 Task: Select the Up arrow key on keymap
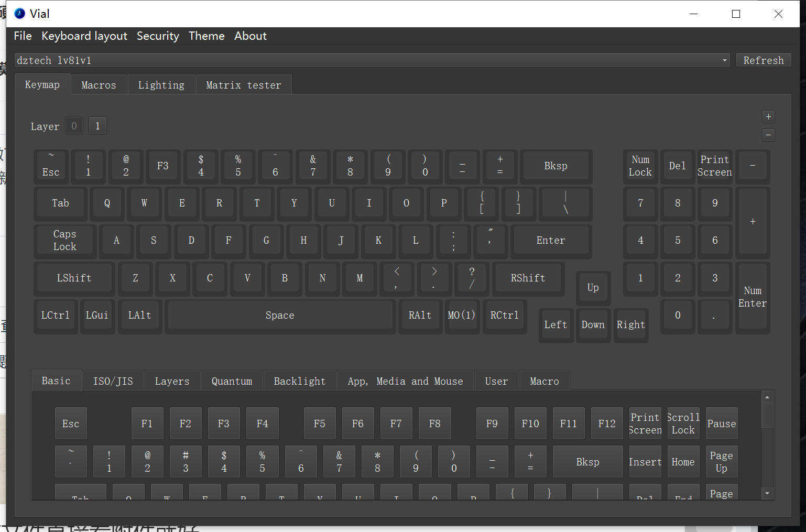[593, 287]
